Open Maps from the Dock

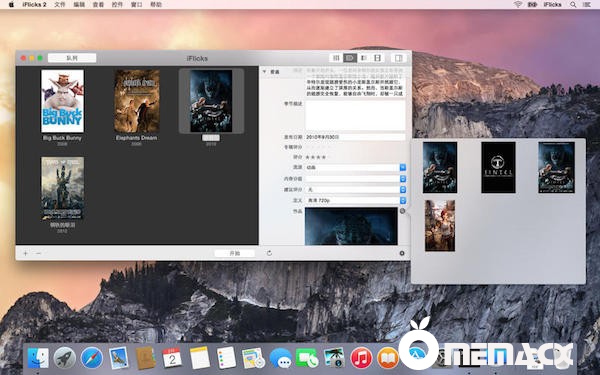pyautogui.click(x=253, y=358)
